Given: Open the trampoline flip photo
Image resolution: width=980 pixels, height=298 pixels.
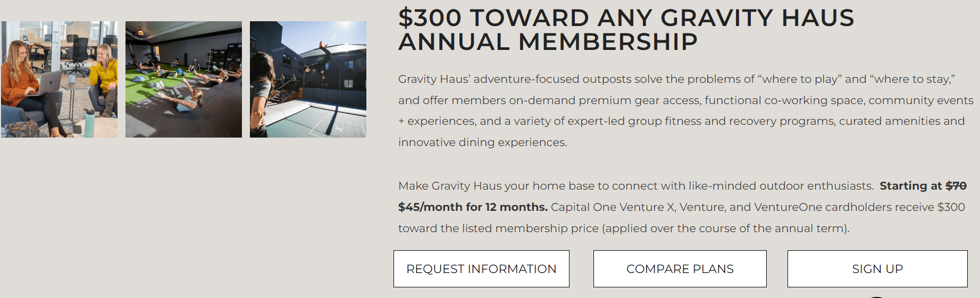Looking at the screenshot, I should [308, 80].
